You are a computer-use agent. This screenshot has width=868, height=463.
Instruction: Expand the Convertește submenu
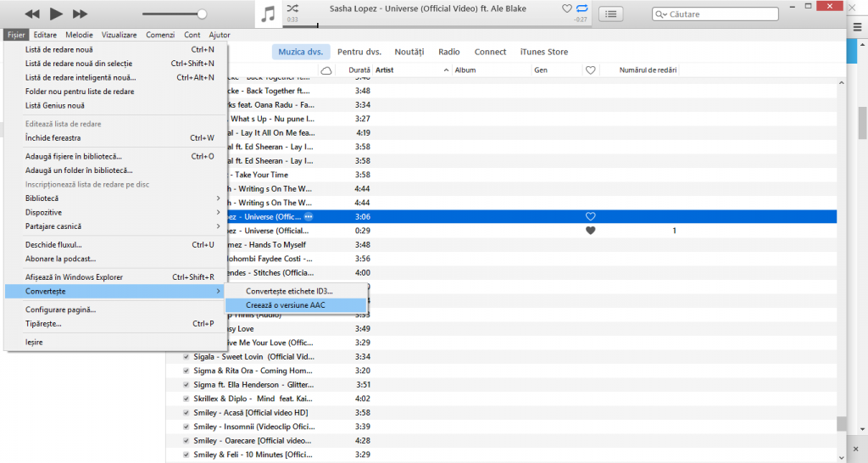115,292
